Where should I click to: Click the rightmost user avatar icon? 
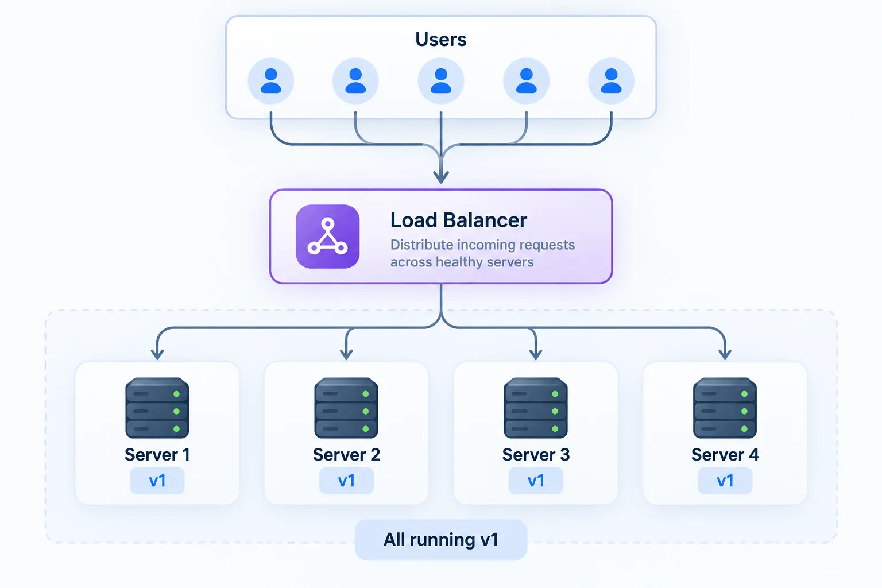click(x=611, y=81)
